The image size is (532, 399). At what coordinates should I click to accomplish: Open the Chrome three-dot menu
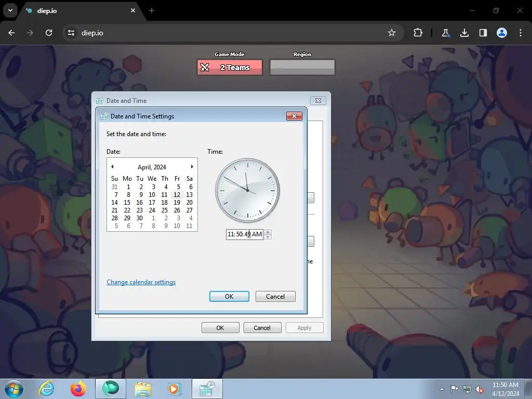pos(521,33)
